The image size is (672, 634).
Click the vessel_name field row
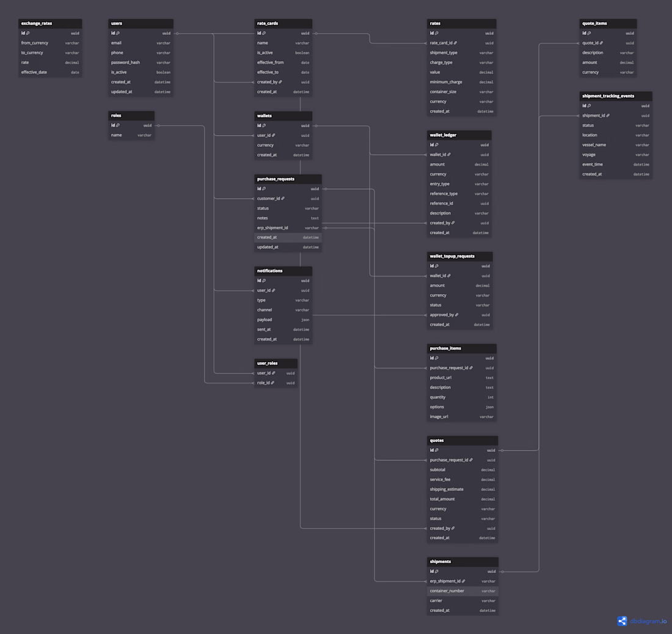pyautogui.click(x=616, y=145)
